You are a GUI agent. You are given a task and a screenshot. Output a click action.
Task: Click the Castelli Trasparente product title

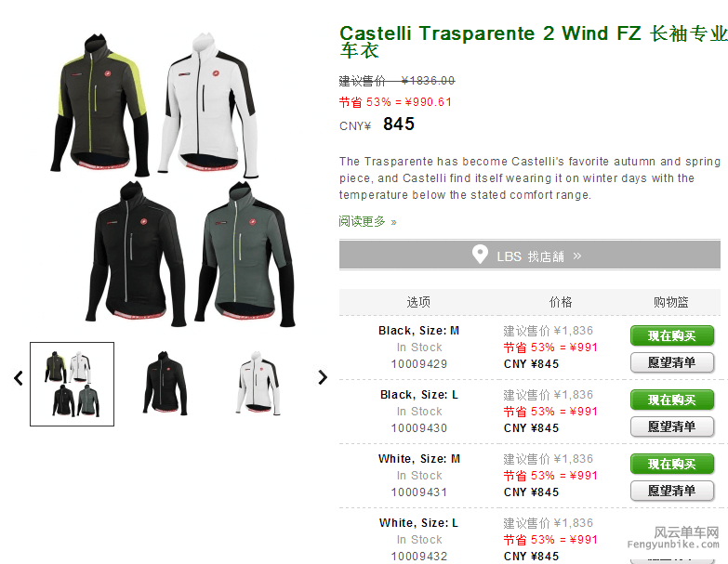point(534,42)
